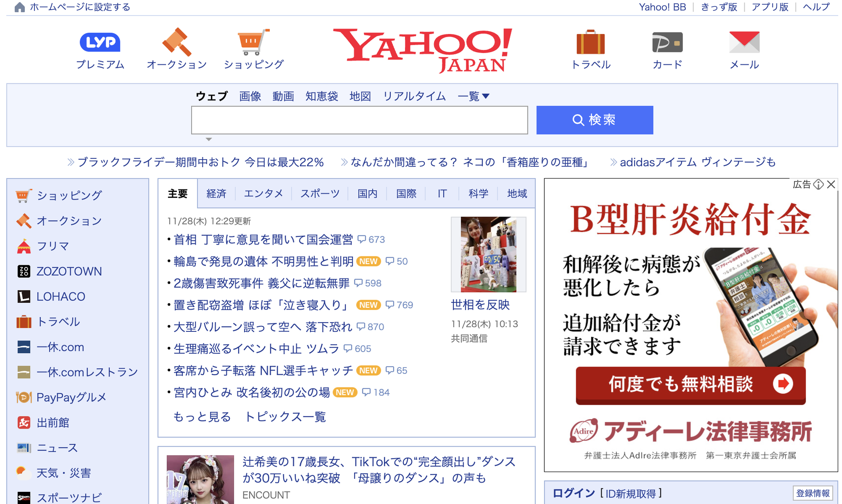Viewport: 842px width, 504px height.
Task: Select the リアルタイム search type
Action: 414,96
